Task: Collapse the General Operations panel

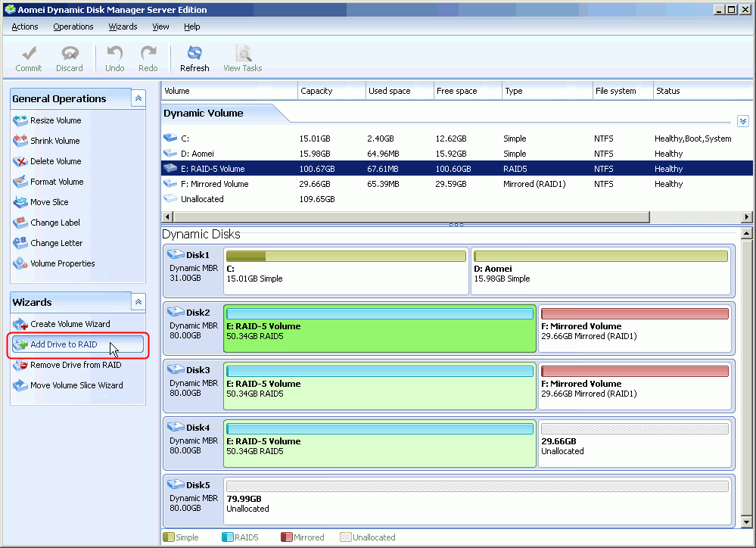Action: pyautogui.click(x=138, y=98)
